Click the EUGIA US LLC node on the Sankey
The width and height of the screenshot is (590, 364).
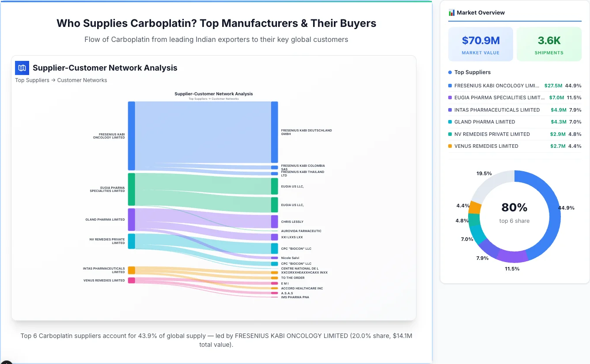click(274, 186)
